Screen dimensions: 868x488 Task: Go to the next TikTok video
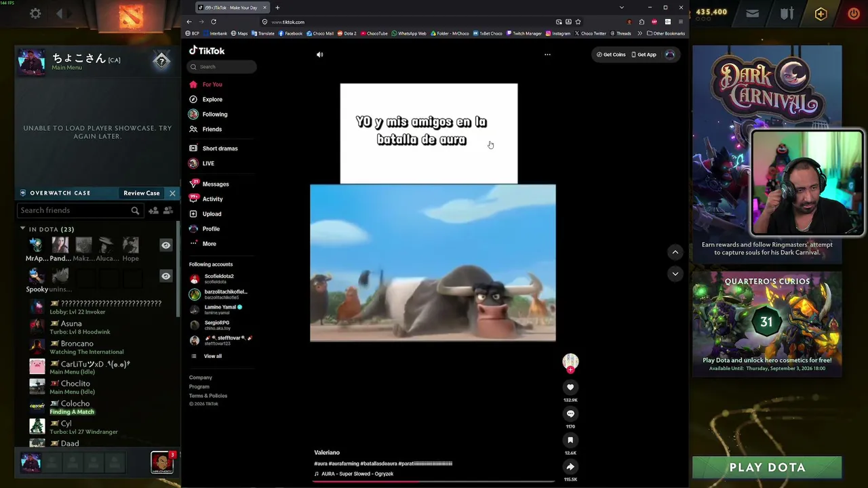pos(675,273)
